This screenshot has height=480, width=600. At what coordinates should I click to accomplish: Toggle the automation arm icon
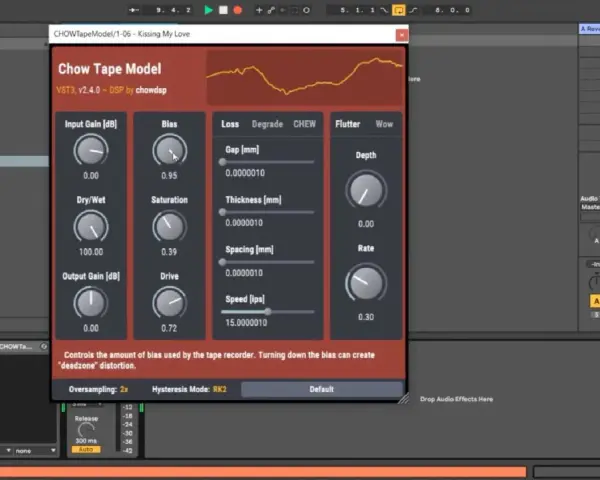271,10
